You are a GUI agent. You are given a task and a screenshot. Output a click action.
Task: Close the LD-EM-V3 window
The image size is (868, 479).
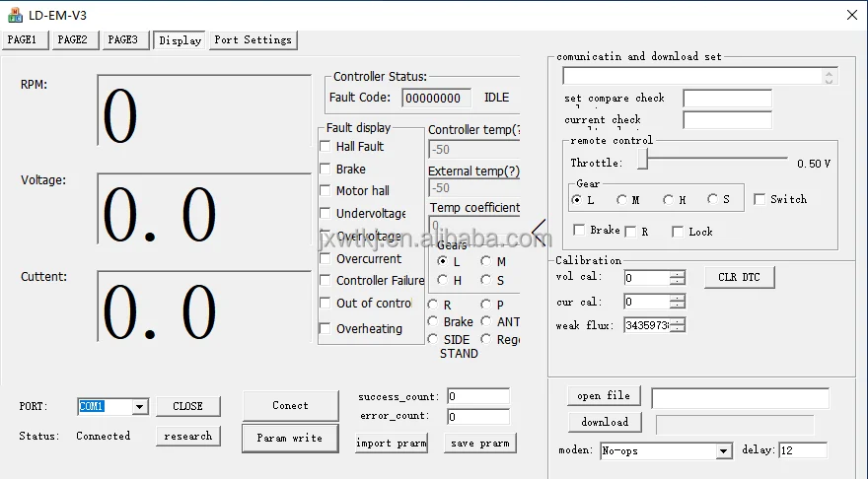(852, 15)
